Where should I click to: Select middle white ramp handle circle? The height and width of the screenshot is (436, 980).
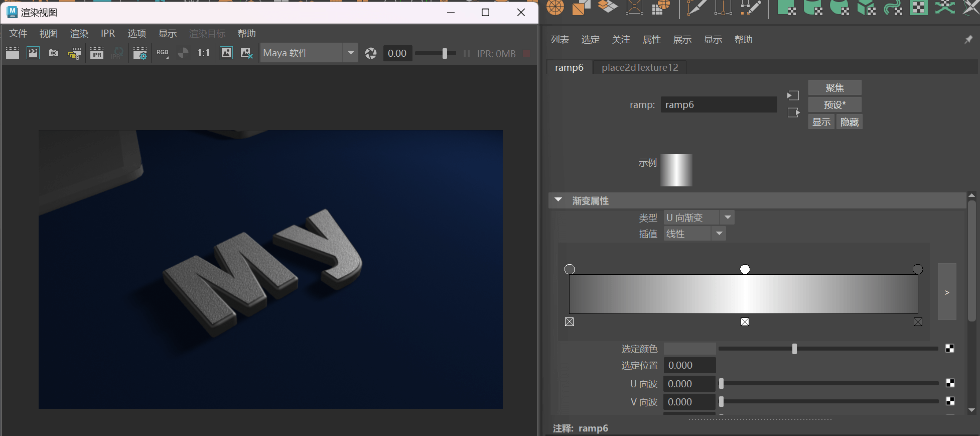(x=745, y=269)
